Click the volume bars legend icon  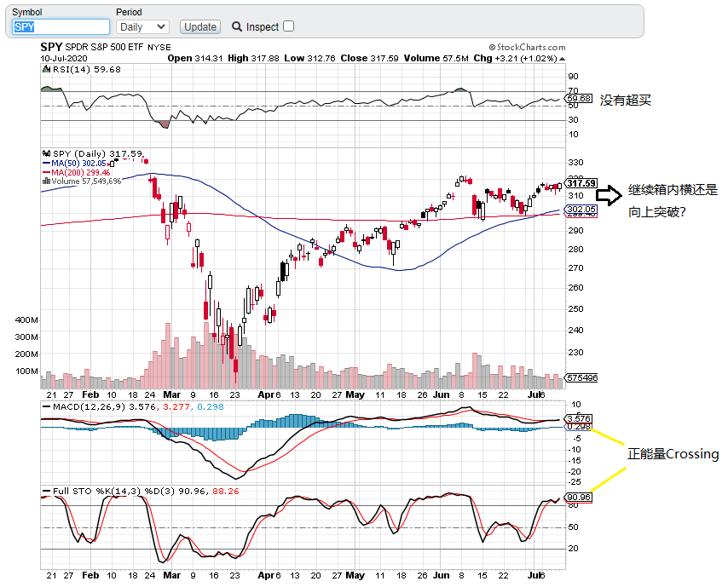(x=46, y=181)
